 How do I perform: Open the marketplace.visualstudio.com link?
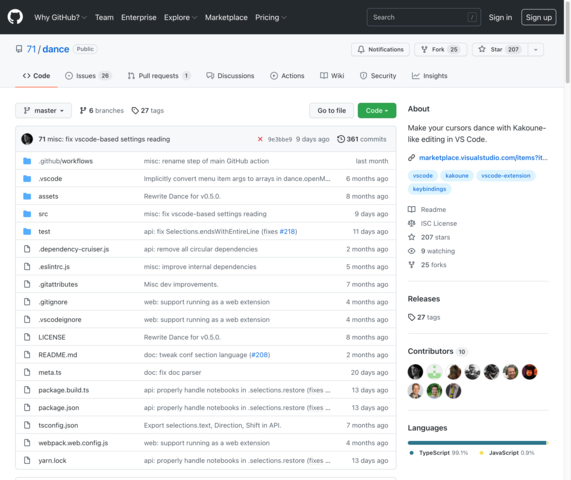483,158
